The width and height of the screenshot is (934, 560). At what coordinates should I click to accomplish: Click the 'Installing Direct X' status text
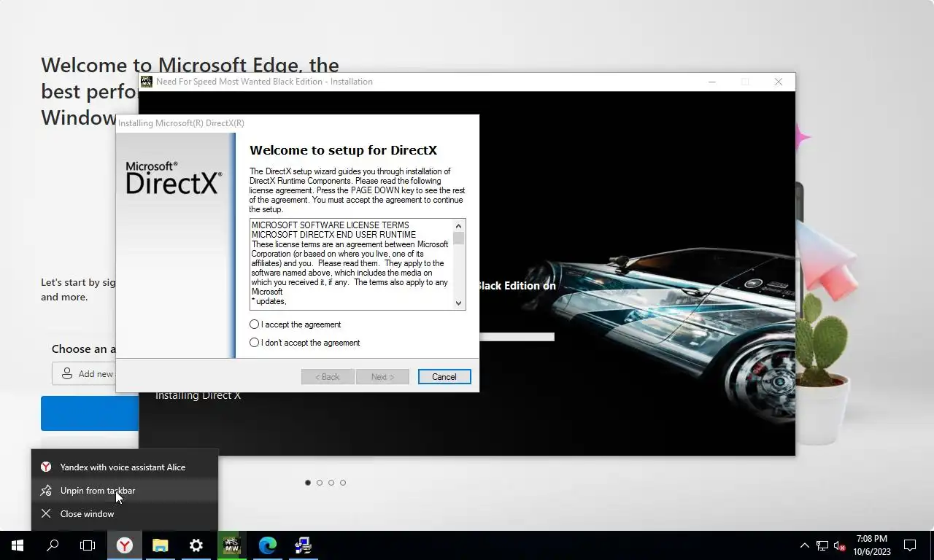(198, 395)
